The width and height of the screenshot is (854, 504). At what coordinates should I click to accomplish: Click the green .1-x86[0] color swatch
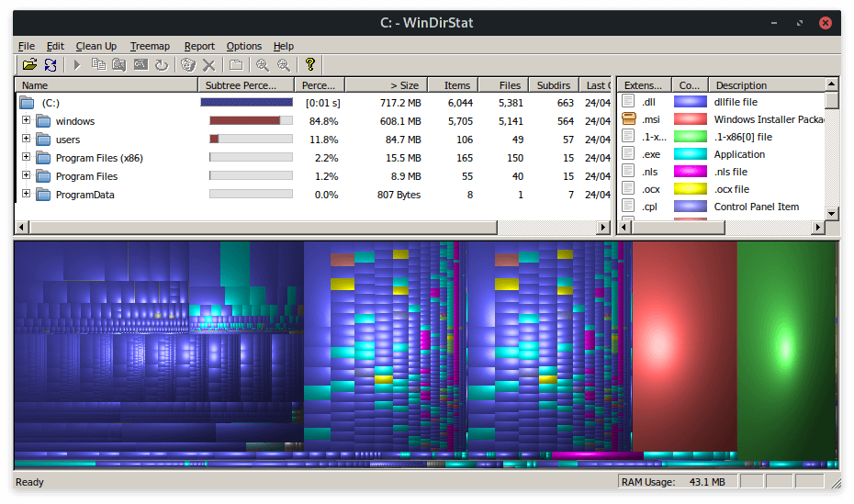click(690, 137)
